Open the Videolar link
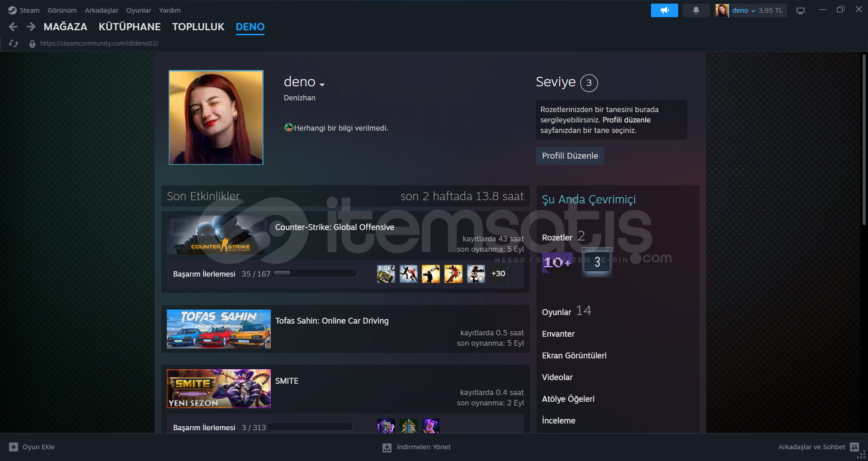Image resolution: width=868 pixels, height=461 pixels. 557,377
